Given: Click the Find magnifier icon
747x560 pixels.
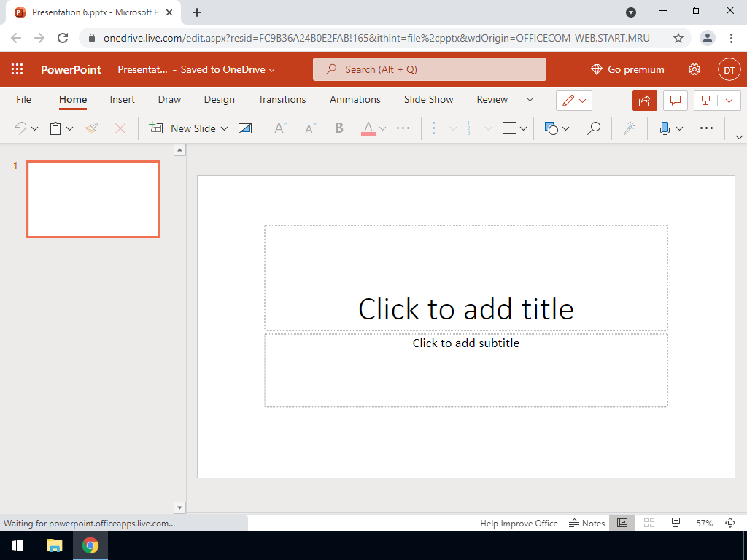Looking at the screenshot, I should point(594,128).
